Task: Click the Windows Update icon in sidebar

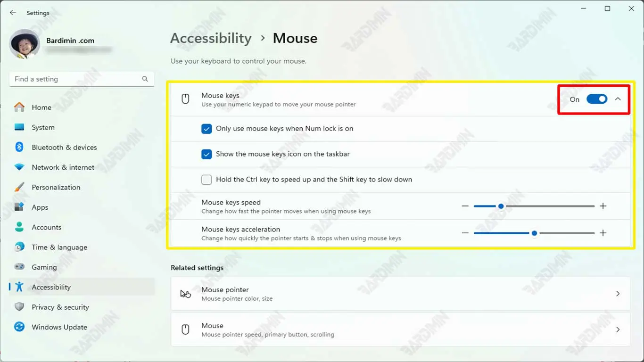Action: pyautogui.click(x=19, y=327)
